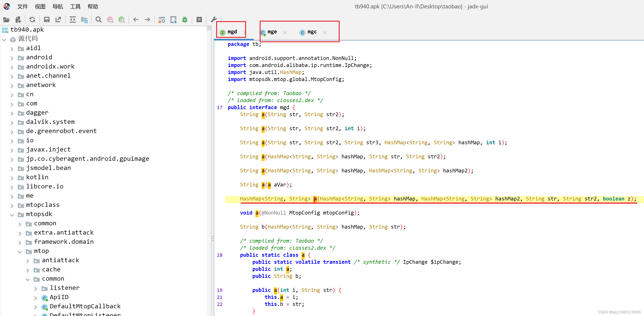Click the Open file toolbar icon
Viewport: 644px width, 316px height.
click(x=6, y=20)
